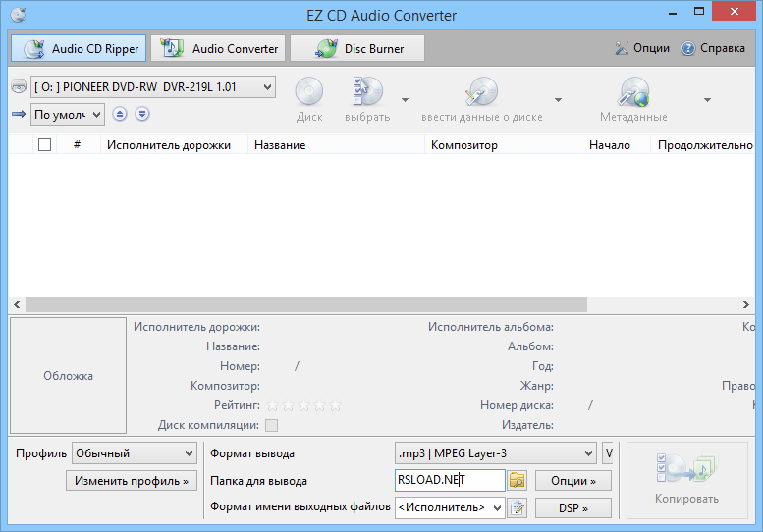Click the eject drive up-arrow icon
This screenshot has height=532, width=763.
[120, 115]
